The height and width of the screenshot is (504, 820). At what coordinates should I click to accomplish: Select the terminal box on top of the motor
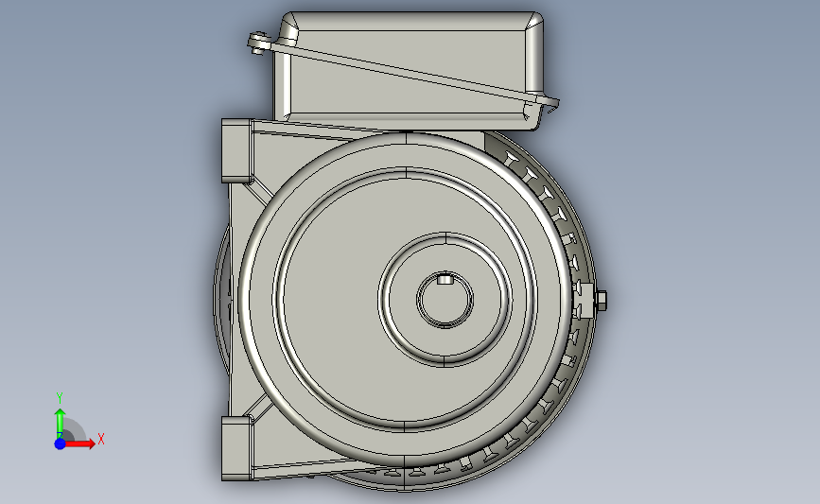[409, 71]
